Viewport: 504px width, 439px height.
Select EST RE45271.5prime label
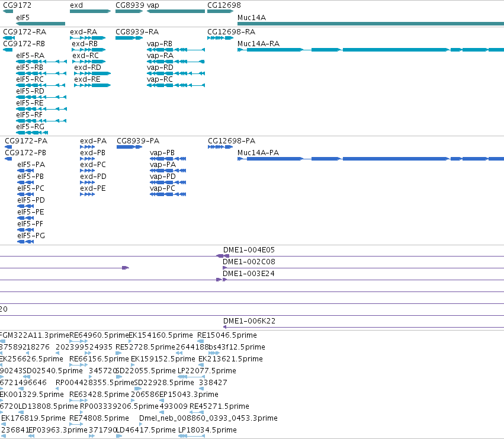(219, 407)
